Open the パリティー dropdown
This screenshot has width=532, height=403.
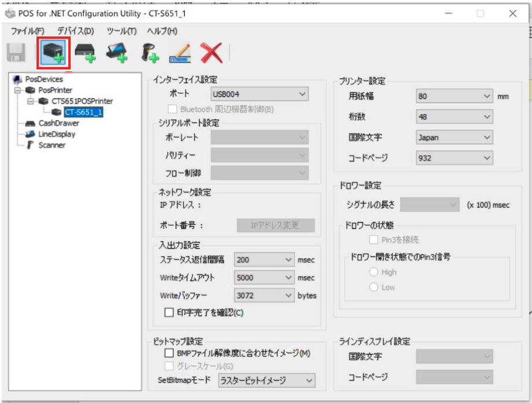tap(259, 155)
